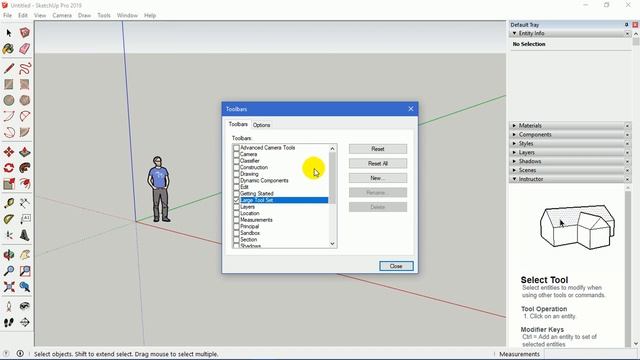The height and width of the screenshot is (360, 640).
Task: Pick the Paint Bucket tool
Action: (9, 49)
